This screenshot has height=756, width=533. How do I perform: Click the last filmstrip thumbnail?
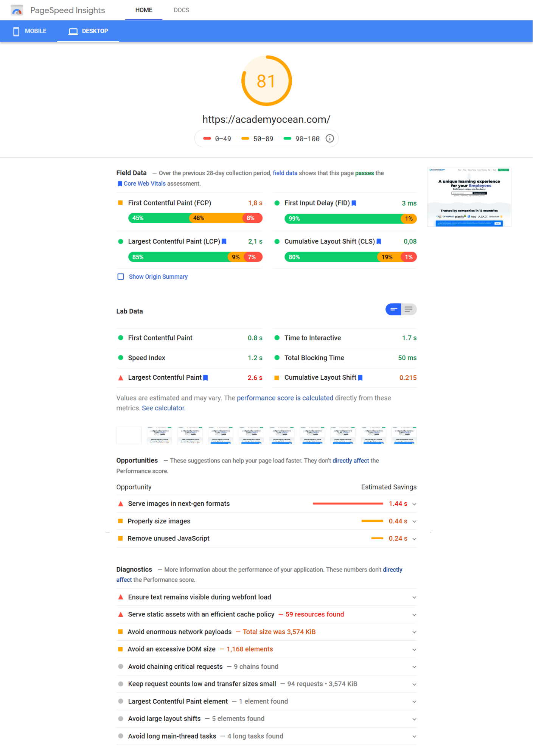404,435
